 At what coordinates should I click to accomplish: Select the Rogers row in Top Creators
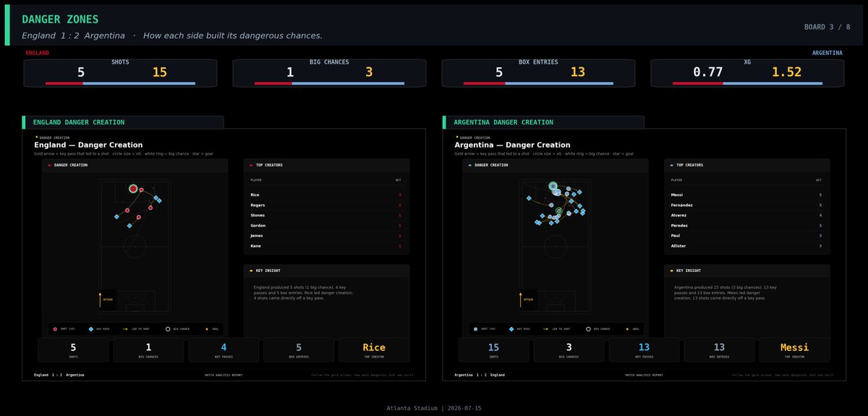point(326,205)
